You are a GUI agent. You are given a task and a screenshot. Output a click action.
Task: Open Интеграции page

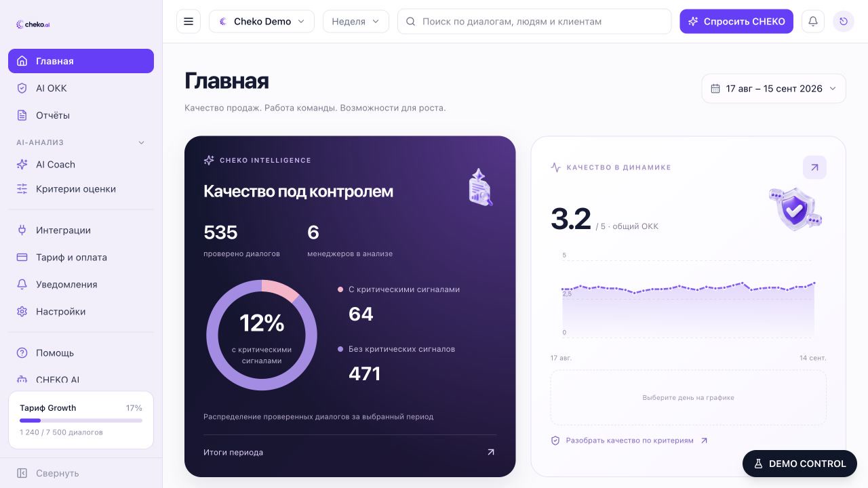[x=81, y=230]
